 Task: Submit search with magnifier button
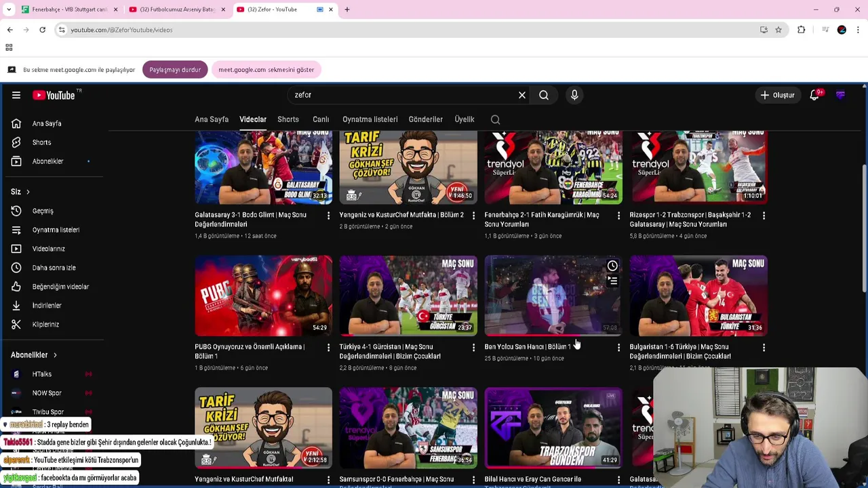point(544,96)
